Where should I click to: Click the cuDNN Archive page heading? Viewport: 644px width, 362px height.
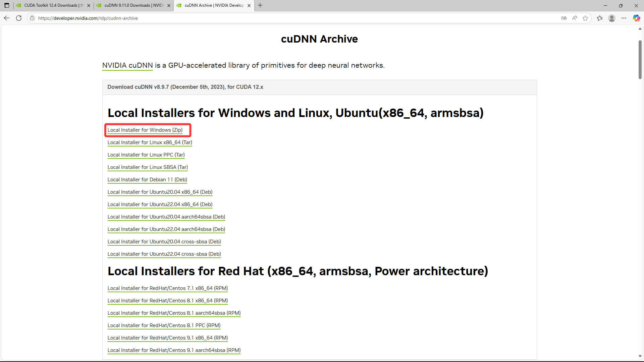(319, 39)
